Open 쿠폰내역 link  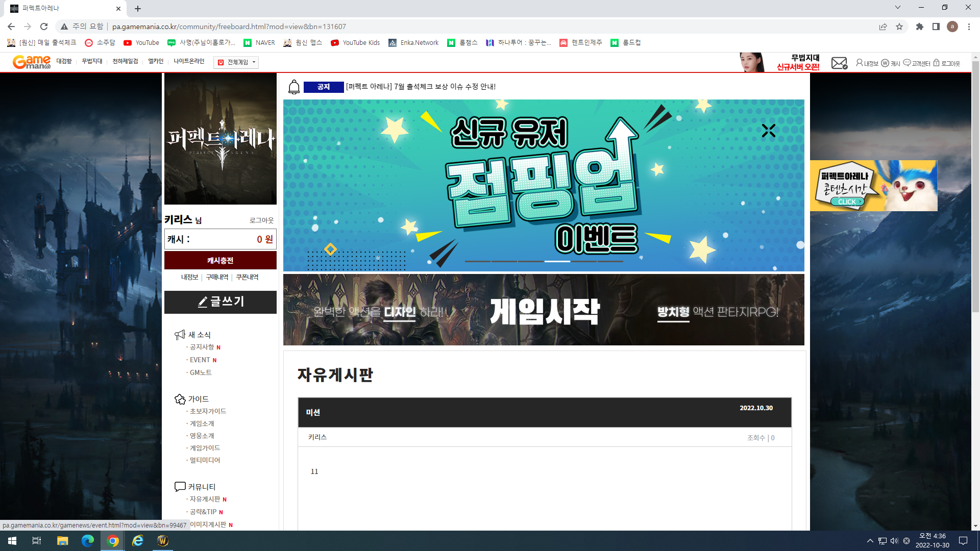(x=247, y=277)
